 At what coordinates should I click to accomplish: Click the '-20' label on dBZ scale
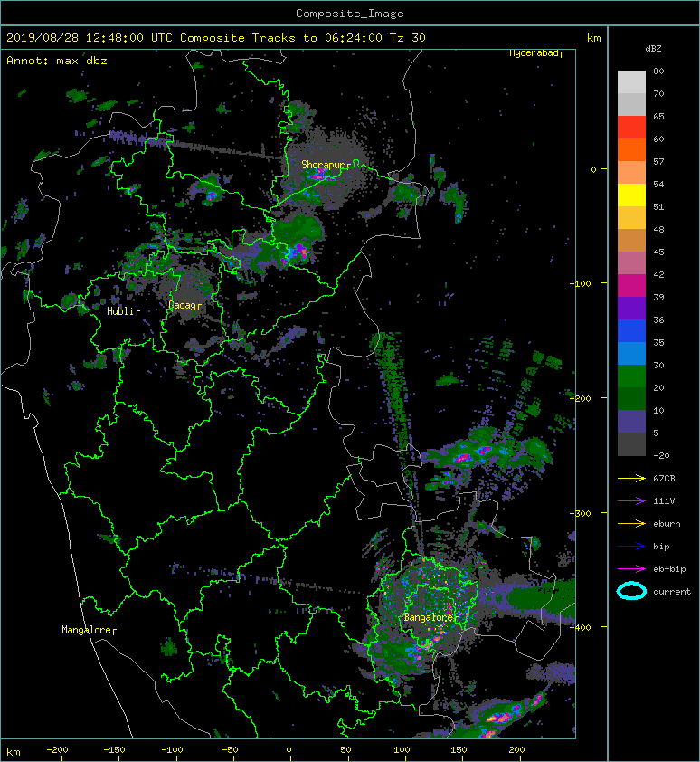point(661,456)
